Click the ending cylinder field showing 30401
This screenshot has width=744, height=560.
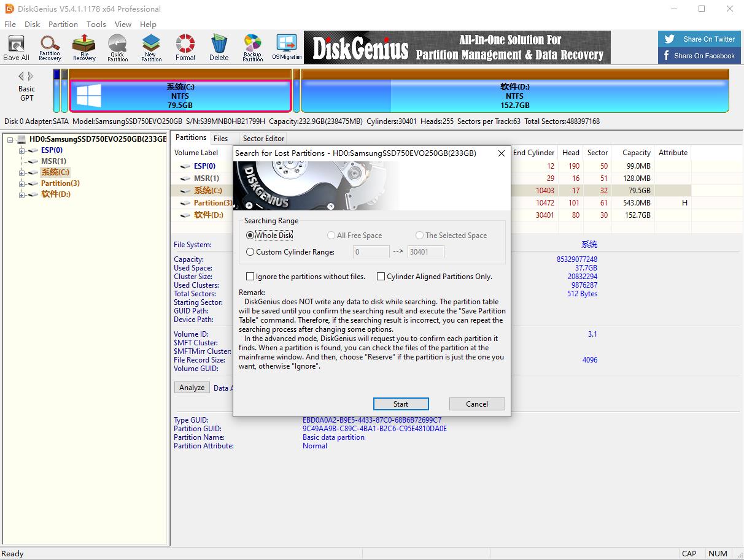426,251
